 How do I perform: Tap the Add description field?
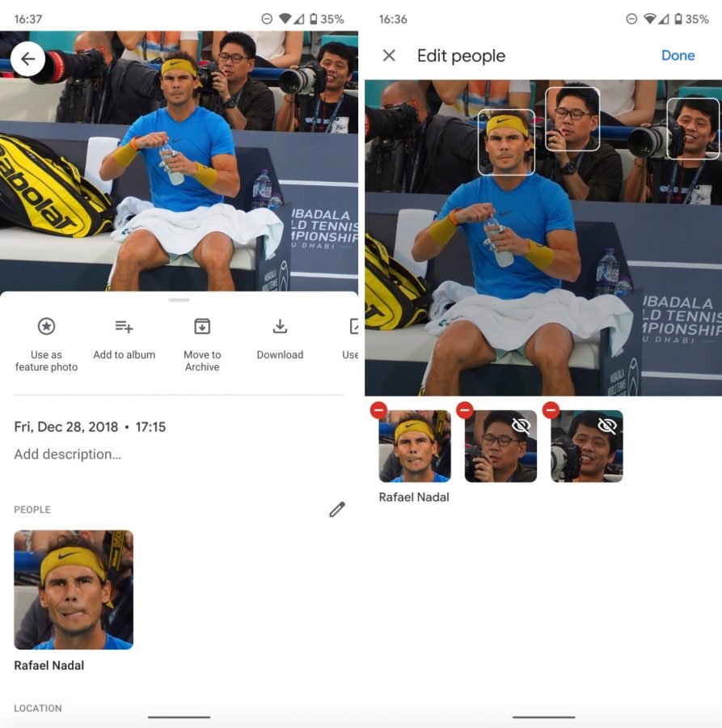pos(68,454)
